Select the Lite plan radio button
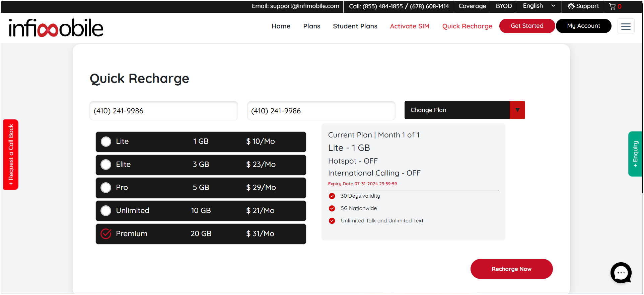Image resolution: width=644 pixels, height=295 pixels. click(x=106, y=141)
